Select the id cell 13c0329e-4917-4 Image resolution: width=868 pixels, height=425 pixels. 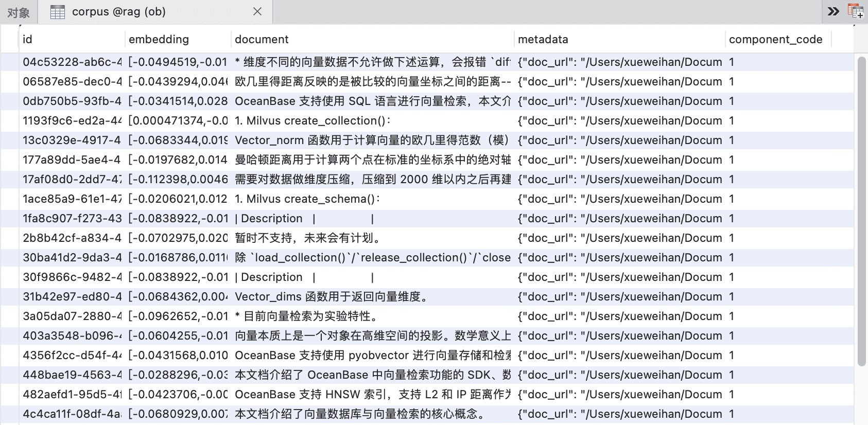pyautogui.click(x=72, y=140)
